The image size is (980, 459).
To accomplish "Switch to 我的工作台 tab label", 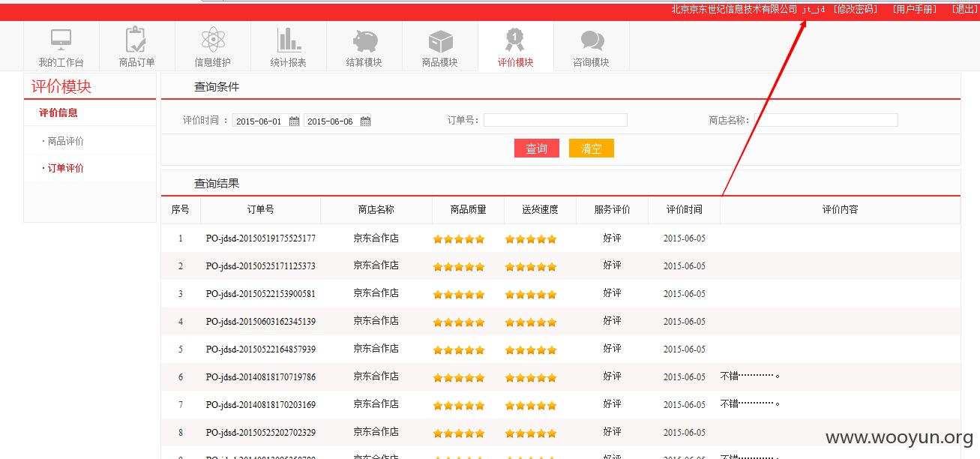I will click(x=61, y=63).
